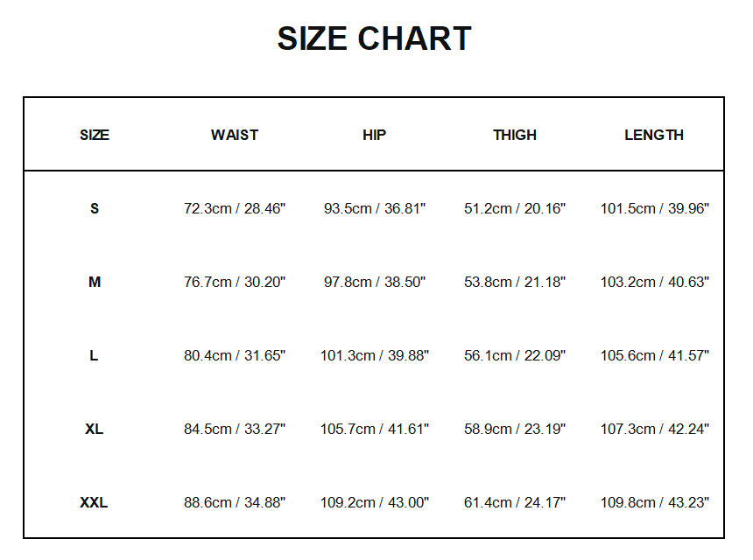The width and height of the screenshot is (753, 560).
Task: Select the XXL size row label
Action: [x=95, y=502]
